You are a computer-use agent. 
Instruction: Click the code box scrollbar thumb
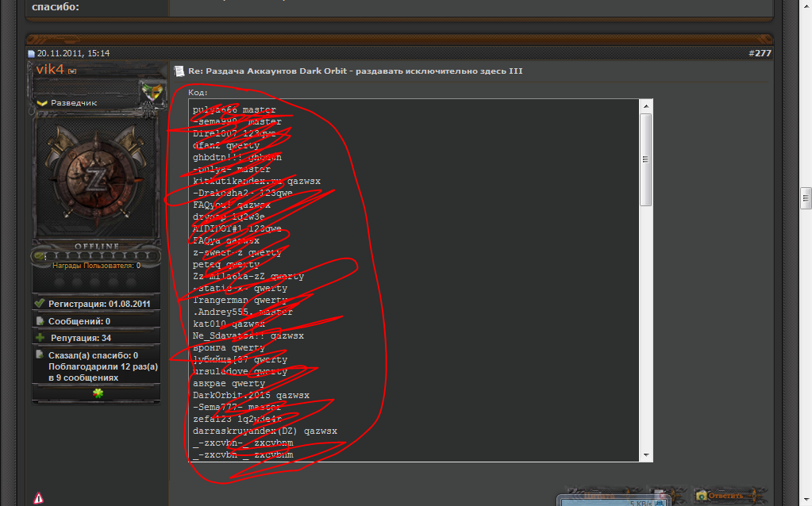point(646,159)
